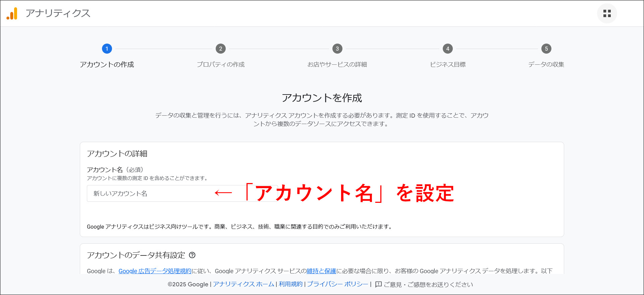Click the アカウント名(必須) field label
Image resolution: width=644 pixels, height=295 pixels.
click(115, 170)
